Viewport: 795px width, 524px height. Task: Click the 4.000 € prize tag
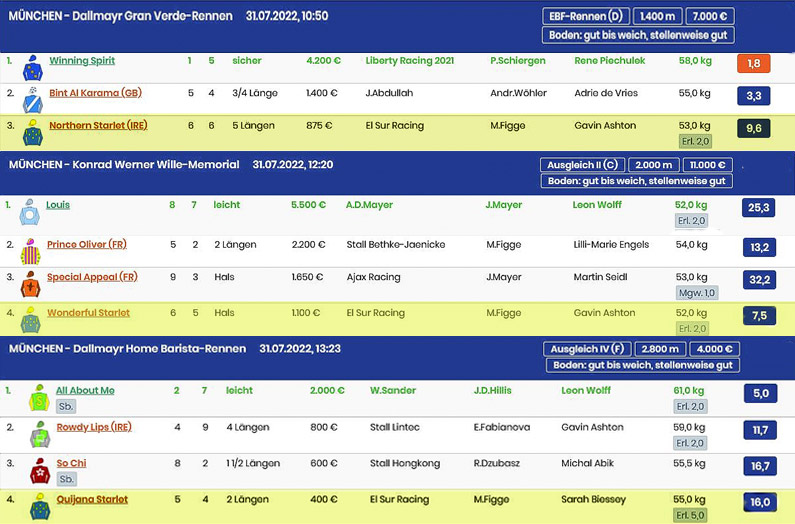pyautogui.click(x=714, y=349)
